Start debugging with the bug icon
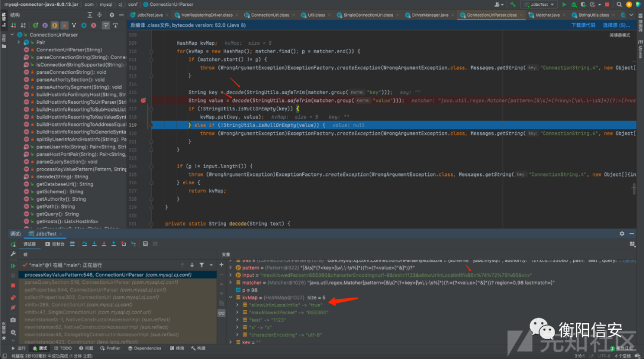 pyautogui.click(x=574, y=5)
